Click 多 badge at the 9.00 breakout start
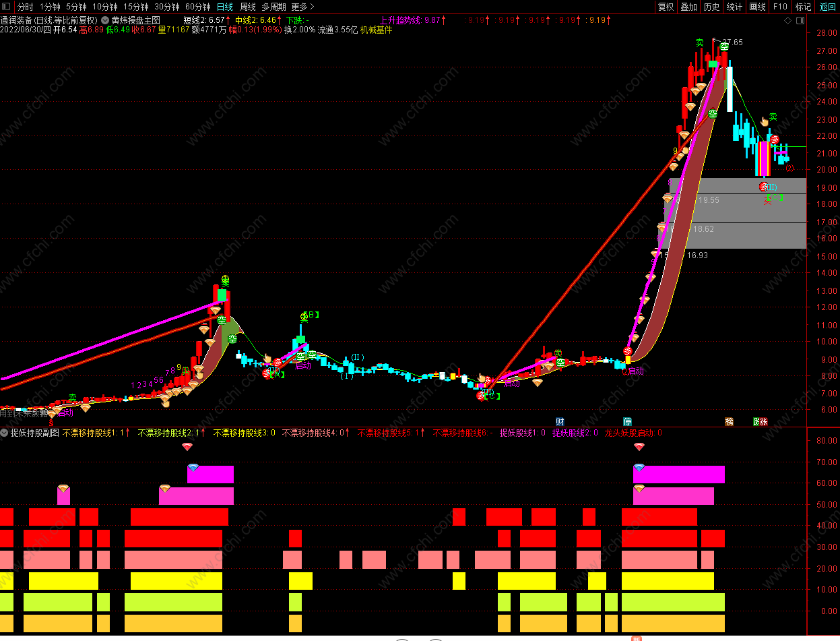Screen dimensions: 840x641 (628, 351)
